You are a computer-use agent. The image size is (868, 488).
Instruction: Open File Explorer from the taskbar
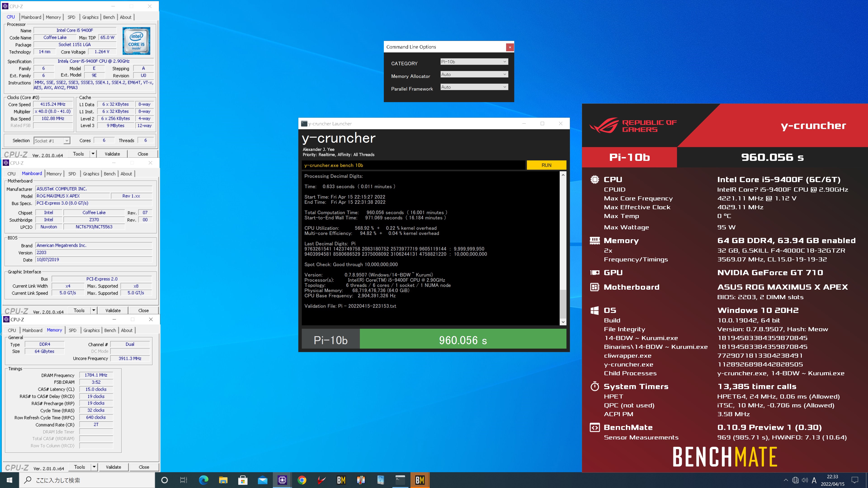223,480
